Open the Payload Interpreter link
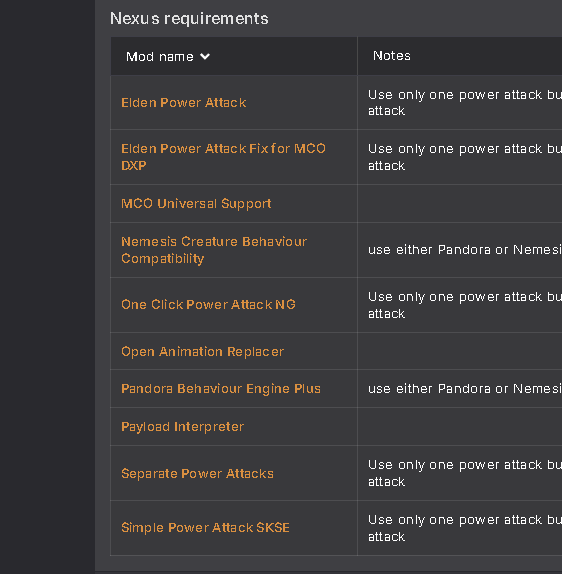This screenshot has height=574, width=562. tap(182, 427)
